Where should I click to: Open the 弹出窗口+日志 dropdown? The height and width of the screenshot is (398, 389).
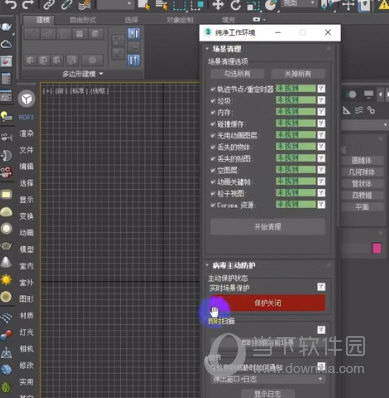click(x=268, y=379)
